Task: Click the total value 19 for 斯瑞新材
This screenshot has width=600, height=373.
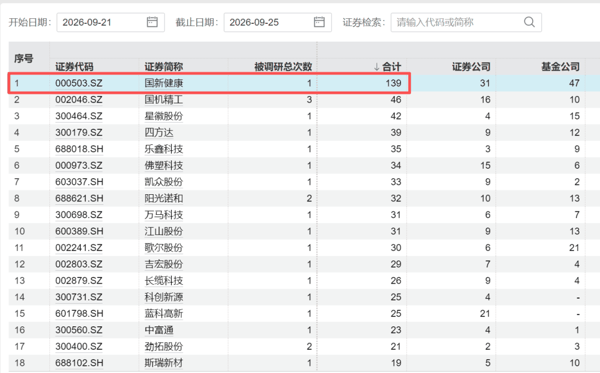Action: (396, 363)
